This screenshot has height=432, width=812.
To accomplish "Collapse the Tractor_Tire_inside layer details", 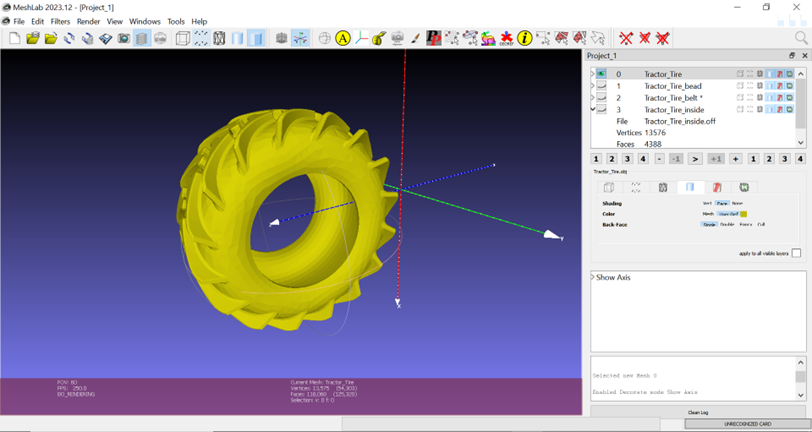I will [x=592, y=109].
